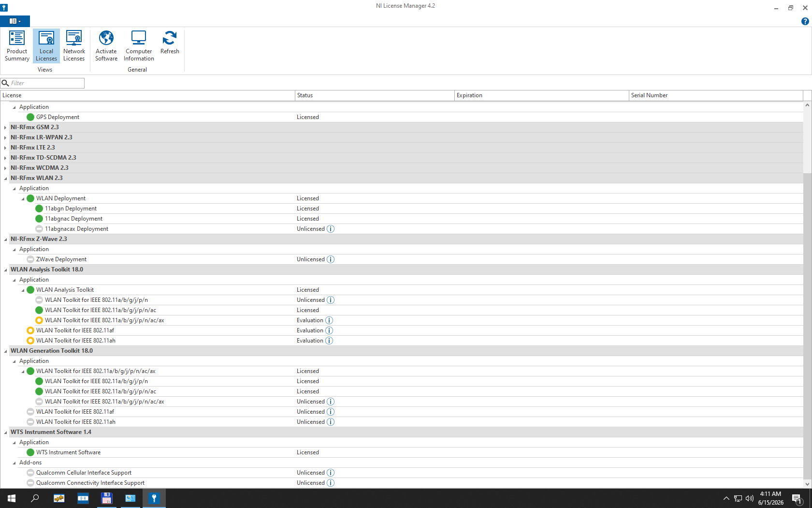
Task: Select WLAN Toolkit for IEEE 802.11af Evaluation row
Action: point(402,330)
